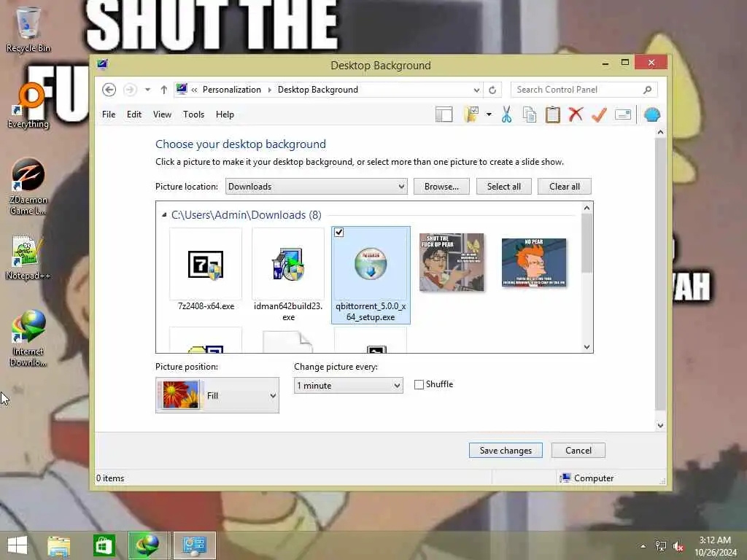
Task: Click the Control Panel icon in address bar
Action: tap(182, 90)
